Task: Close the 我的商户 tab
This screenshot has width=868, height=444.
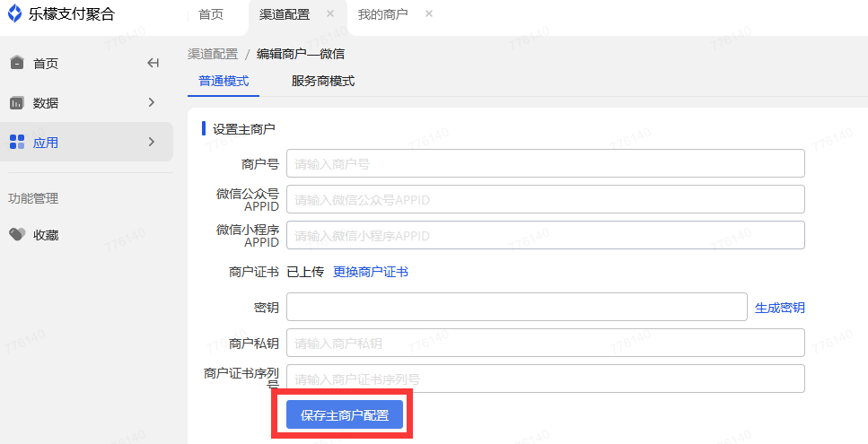Action: coord(428,13)
